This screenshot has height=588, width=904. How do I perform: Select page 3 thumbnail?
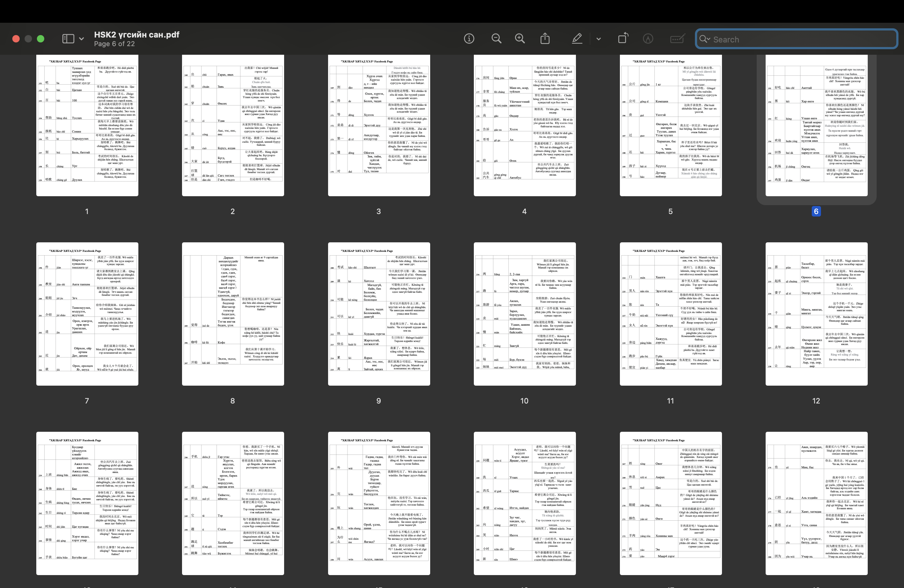point(379,125)
